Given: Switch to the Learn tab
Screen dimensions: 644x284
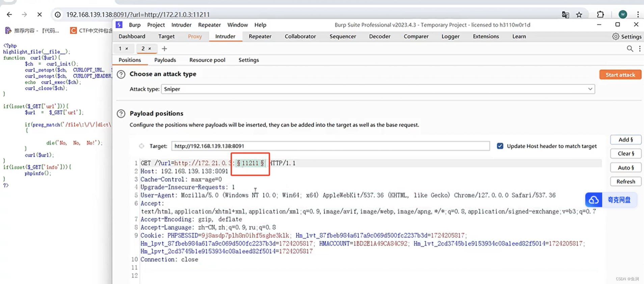Looking at the screenshot, I should pyautogui.click(x=519, y=37).
